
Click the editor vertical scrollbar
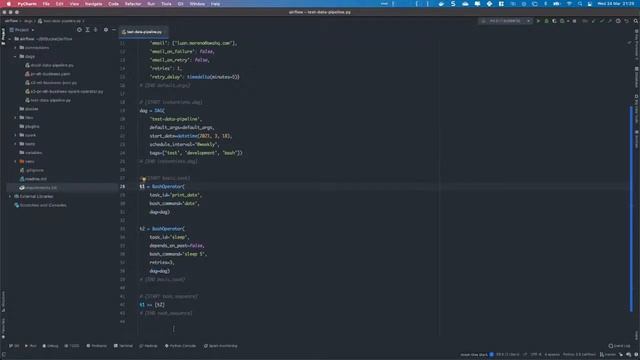(631, 208)
